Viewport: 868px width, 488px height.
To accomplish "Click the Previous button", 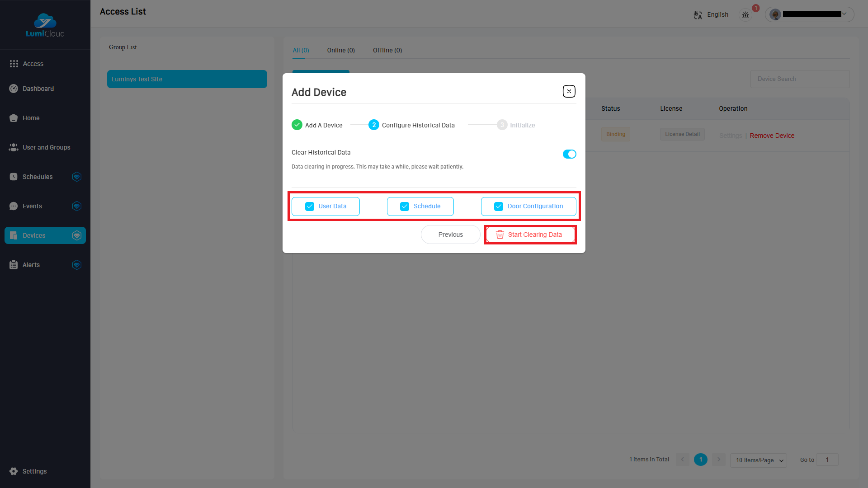I will coord(450,235).
